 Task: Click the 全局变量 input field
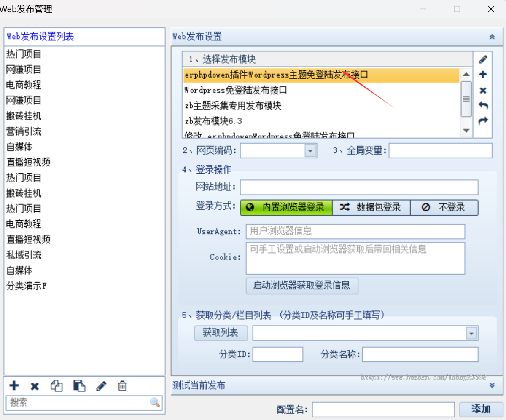[440, 151]
